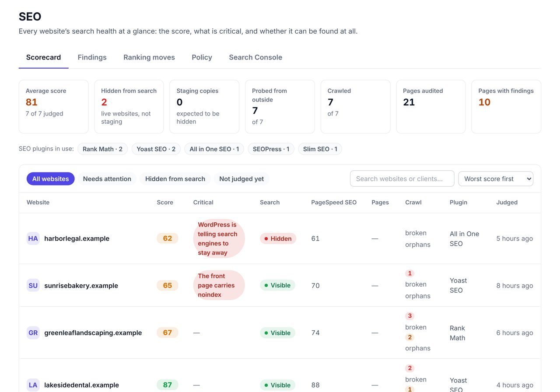
Task: Click PageSpeed SEO value 74
Action: (x=315, y=332)
